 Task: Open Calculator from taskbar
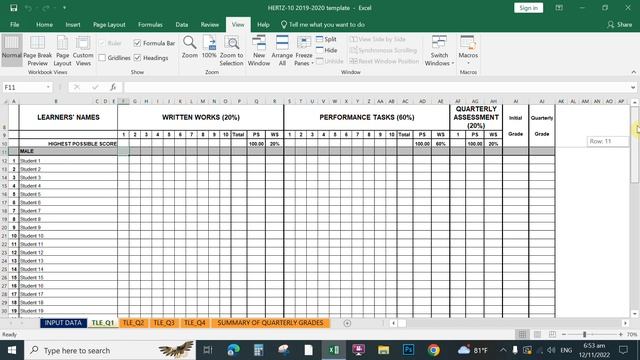258,350
